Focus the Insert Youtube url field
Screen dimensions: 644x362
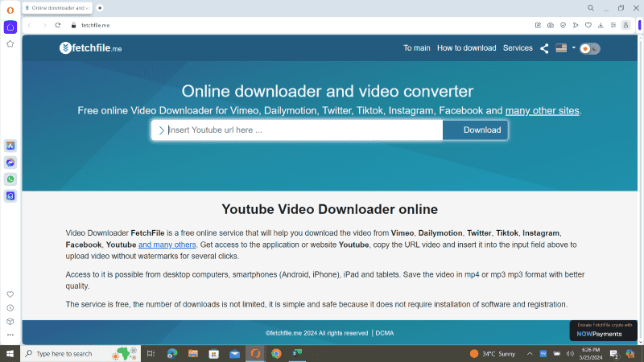[297, 130]
